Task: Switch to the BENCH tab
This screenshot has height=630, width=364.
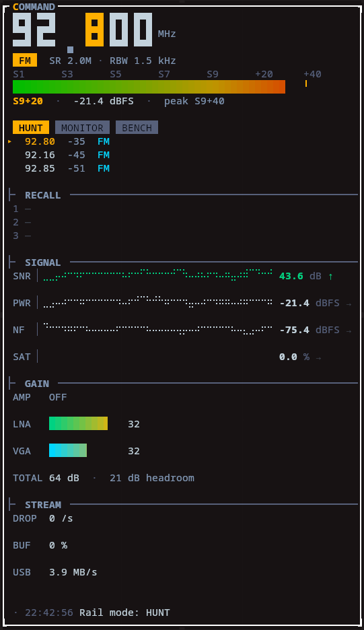Action: pos(137,128)
